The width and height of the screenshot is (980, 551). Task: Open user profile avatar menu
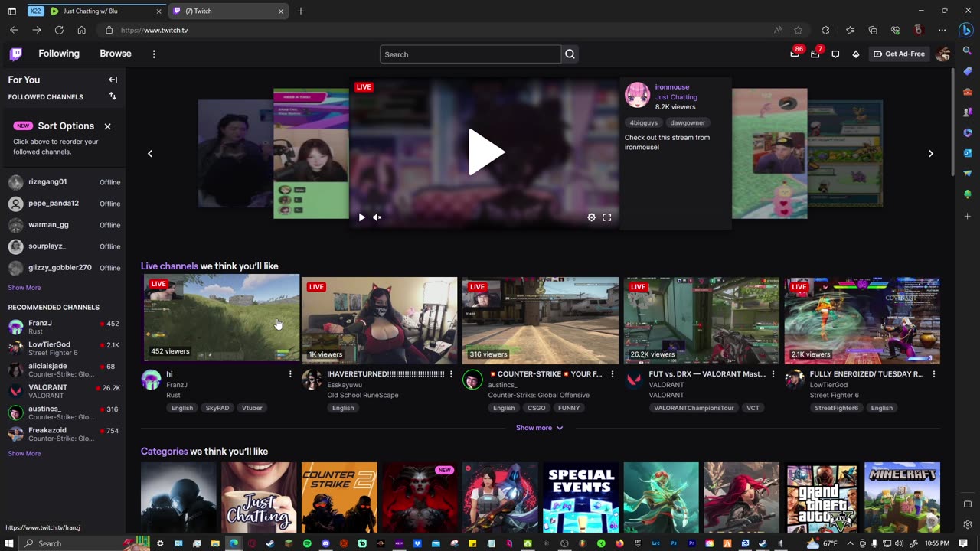coord(943,54)
